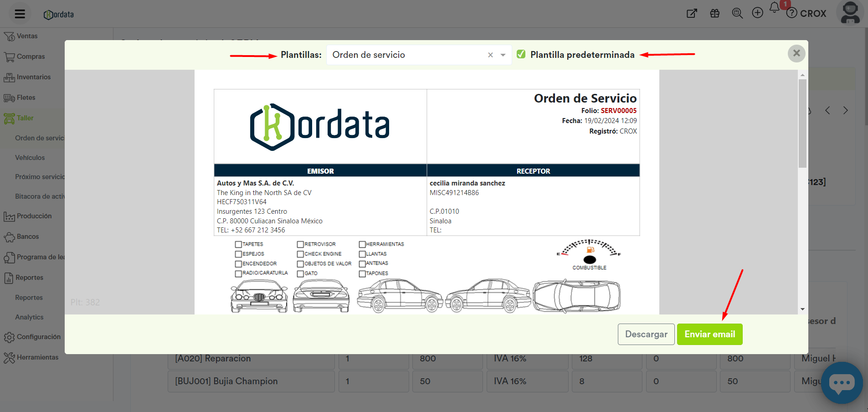Expand the Plantillas dropdown arrow

(x=503, y=55)
